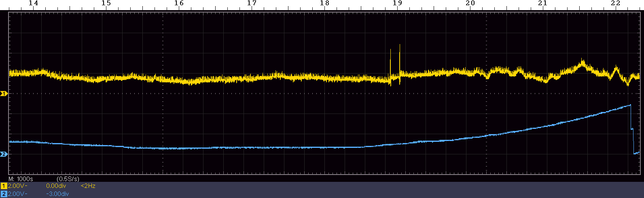Click time axis label 21
Viewport: 644px width, 198px height.
542,3
